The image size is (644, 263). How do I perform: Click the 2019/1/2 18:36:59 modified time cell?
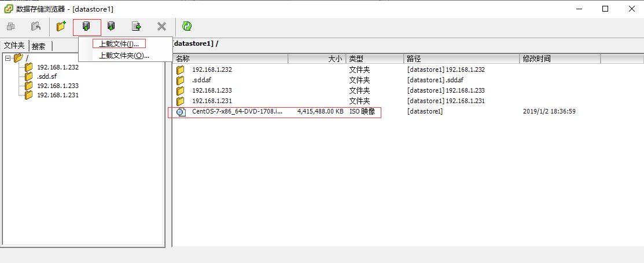click(x=549, y=111)
